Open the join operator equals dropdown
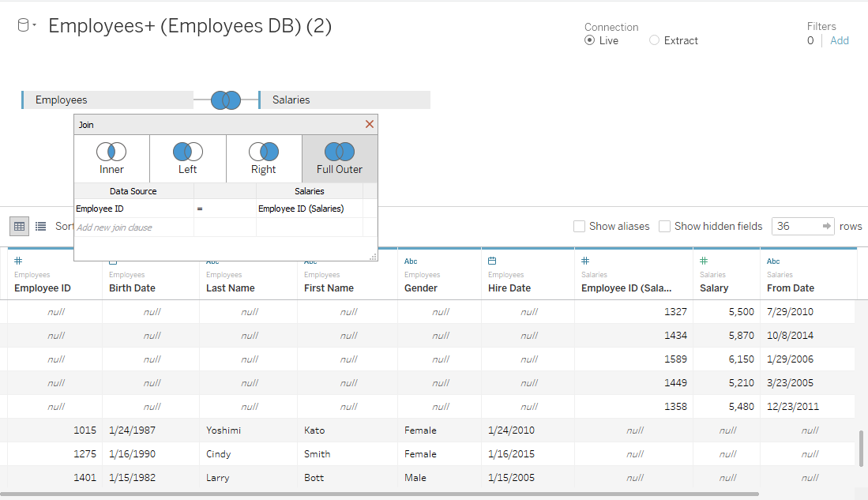 click(x=224, y=209)
